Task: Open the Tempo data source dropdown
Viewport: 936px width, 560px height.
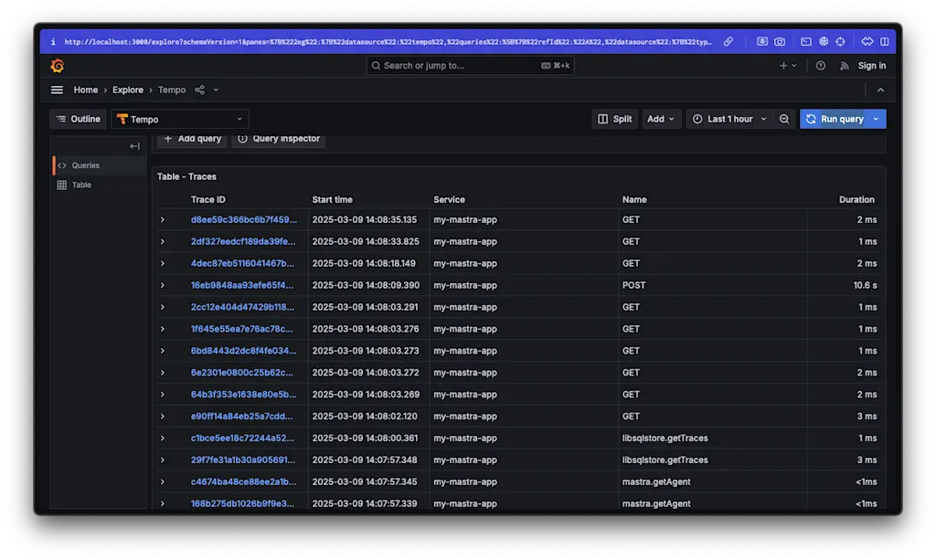Action: 180,120
